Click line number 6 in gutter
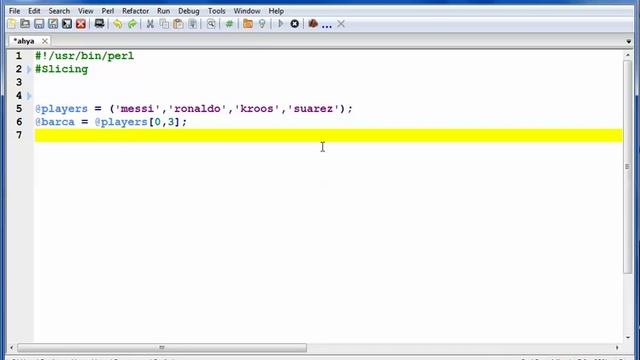Screen dimensions: 640x360 (x=19, y=122)
